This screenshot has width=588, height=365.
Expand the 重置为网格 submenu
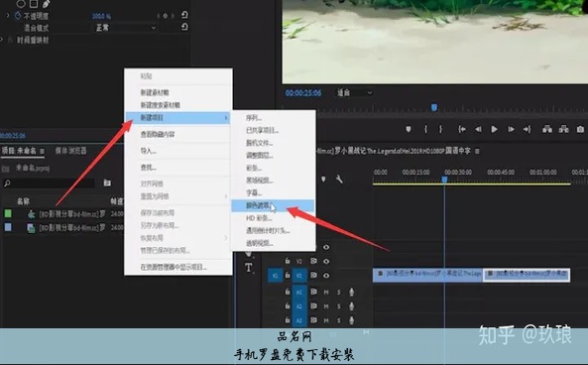tap(178, 196)
